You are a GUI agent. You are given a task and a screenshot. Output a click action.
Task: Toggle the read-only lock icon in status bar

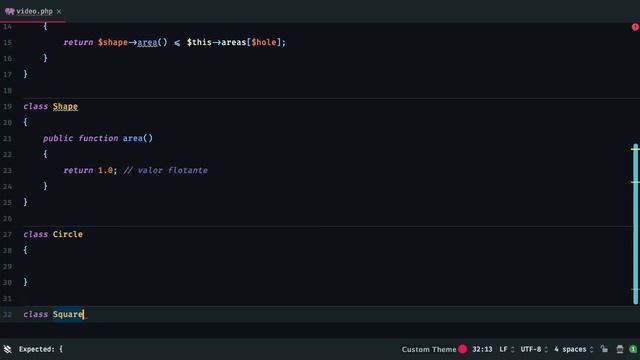604,349
